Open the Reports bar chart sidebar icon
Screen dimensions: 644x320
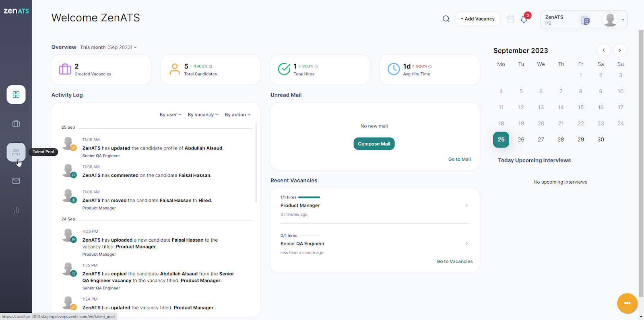pyautogui.click(x=16, y=210)
